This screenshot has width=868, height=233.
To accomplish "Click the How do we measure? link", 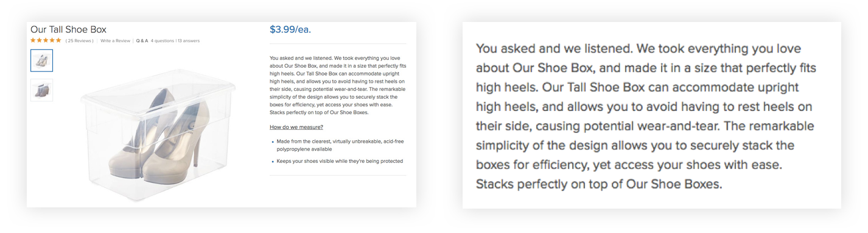I will (x=296, y=127).
